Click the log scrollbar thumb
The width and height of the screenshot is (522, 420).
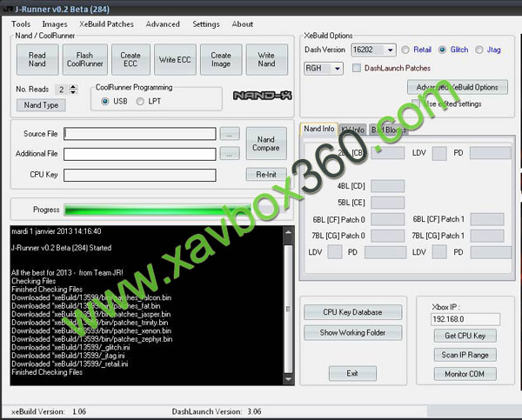(x=288, y=309)
